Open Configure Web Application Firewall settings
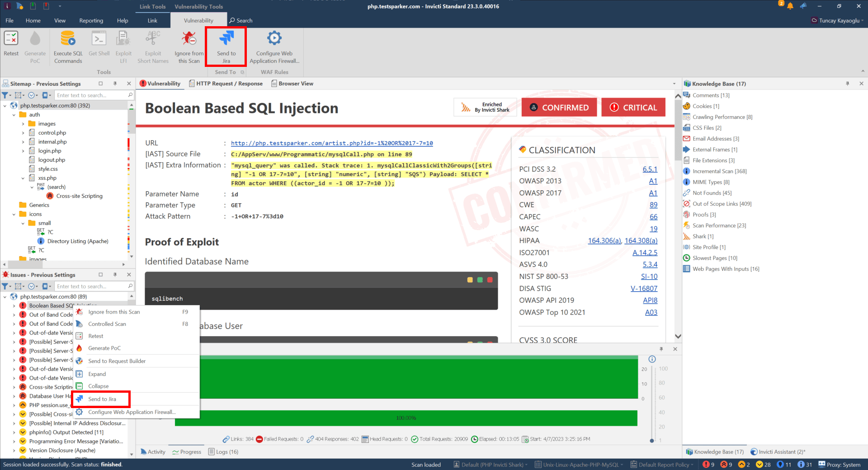This screenshot has height=470, width=868. [274, 45]
